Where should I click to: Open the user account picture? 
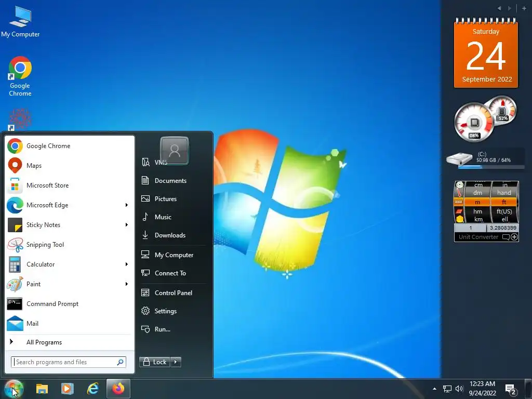pos(175,151)
